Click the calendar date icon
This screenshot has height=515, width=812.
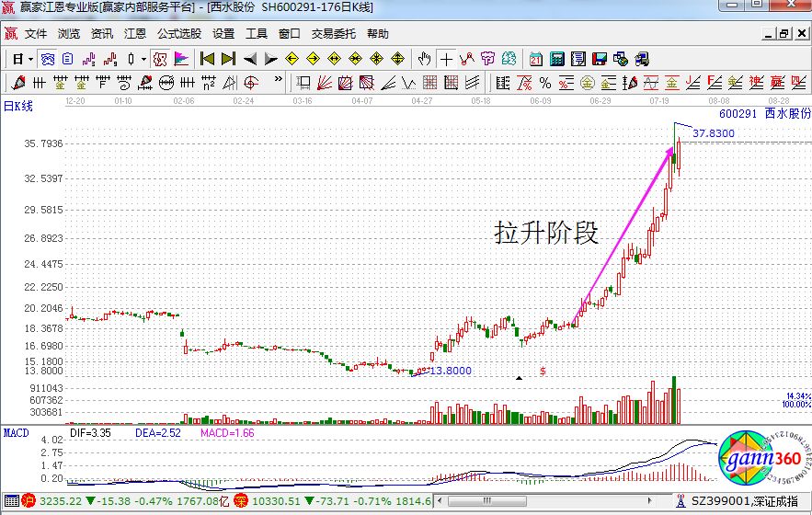[535, 59]
